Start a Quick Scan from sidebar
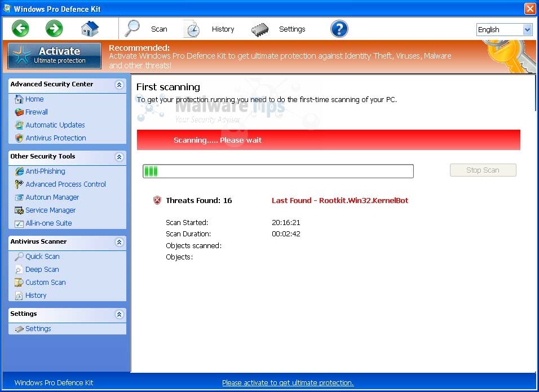This screenshot has height=392, width=539. [42, 257]
